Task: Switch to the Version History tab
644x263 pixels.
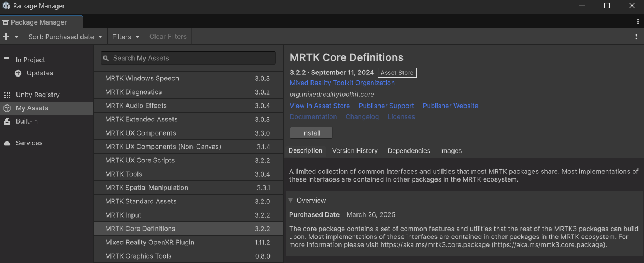Action: pyautogui.click(x=355, y=151)
